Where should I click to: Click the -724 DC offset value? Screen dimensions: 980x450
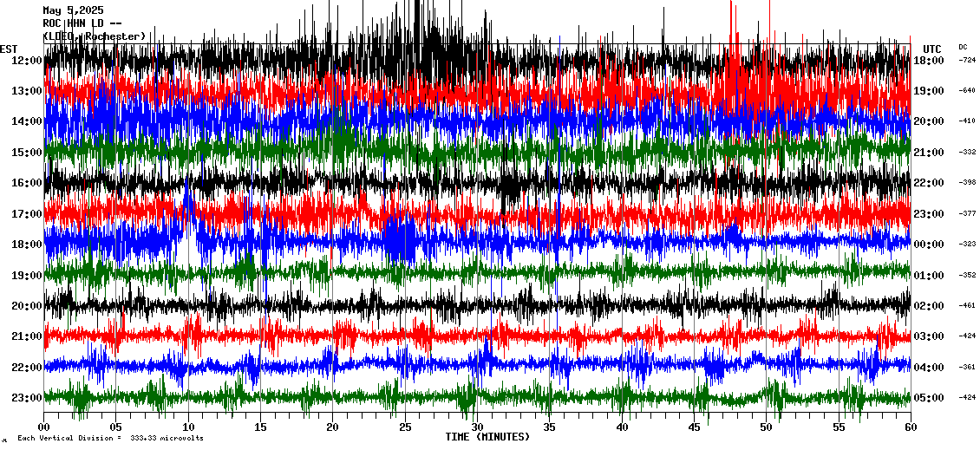point(967,61)
